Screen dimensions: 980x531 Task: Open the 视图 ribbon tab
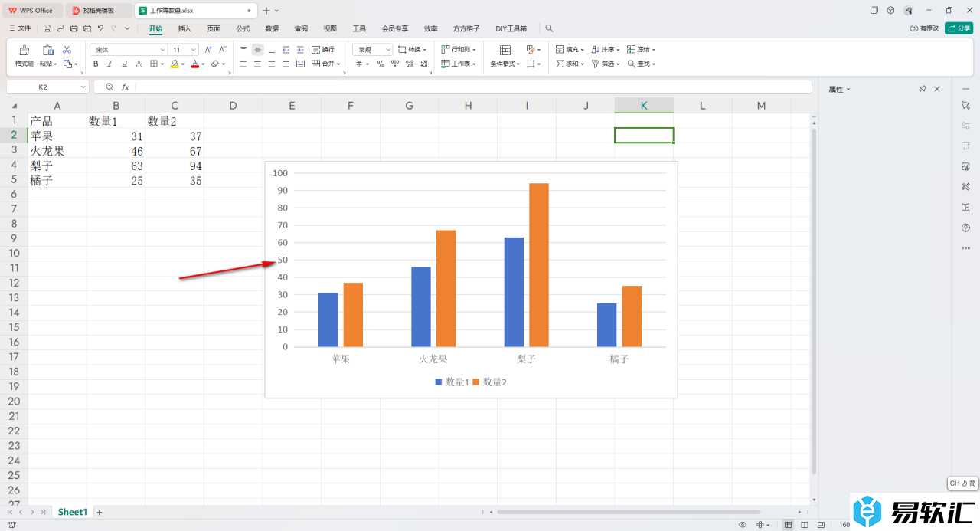[330, 28]
